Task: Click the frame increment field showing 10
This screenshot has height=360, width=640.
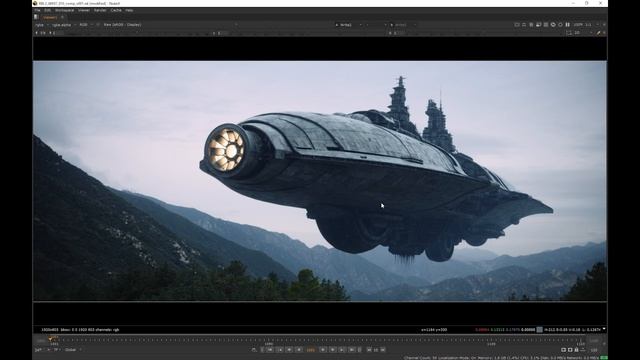Action: (376, 350)
